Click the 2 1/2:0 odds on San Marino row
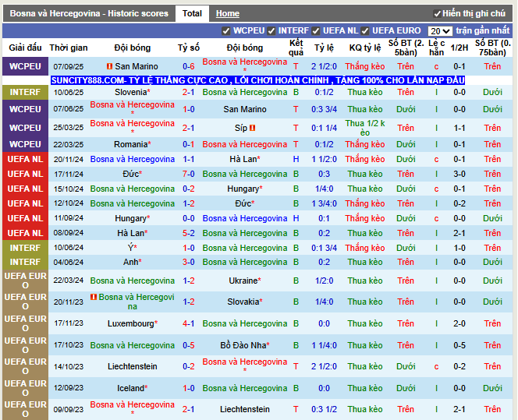 324,66
